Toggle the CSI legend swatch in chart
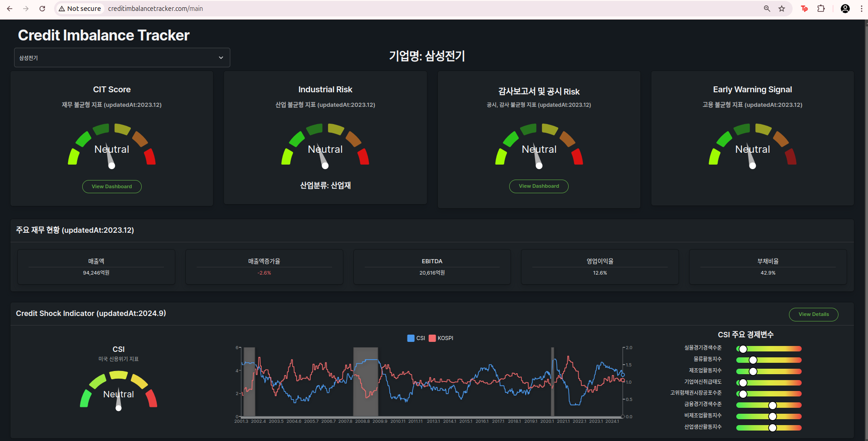868x441 pixels. pos(411,338)
